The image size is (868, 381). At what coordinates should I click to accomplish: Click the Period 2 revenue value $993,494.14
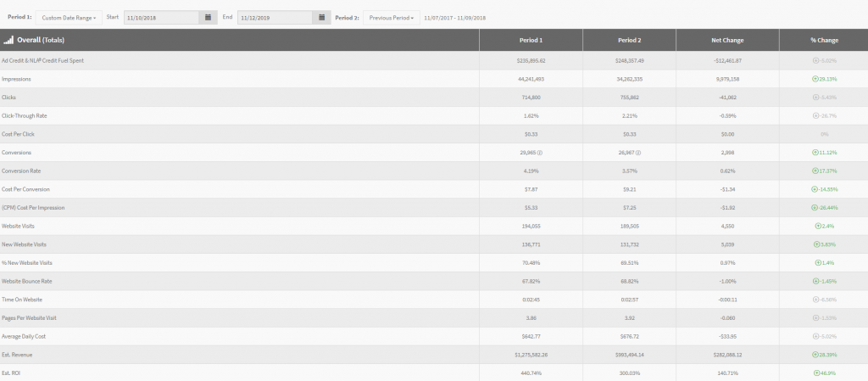[x=630, y=355]
